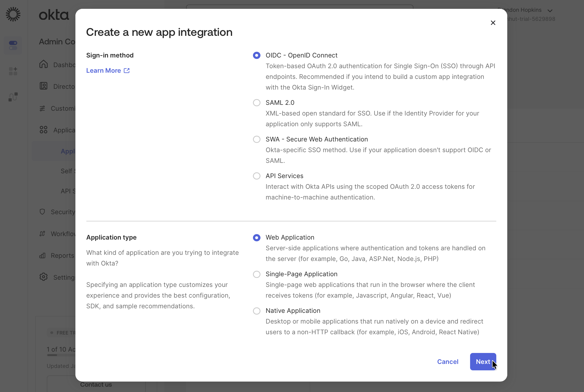This screenshot has width=584, height=392.
Task: Click the Settings gear icon
Action: (44, 277)
